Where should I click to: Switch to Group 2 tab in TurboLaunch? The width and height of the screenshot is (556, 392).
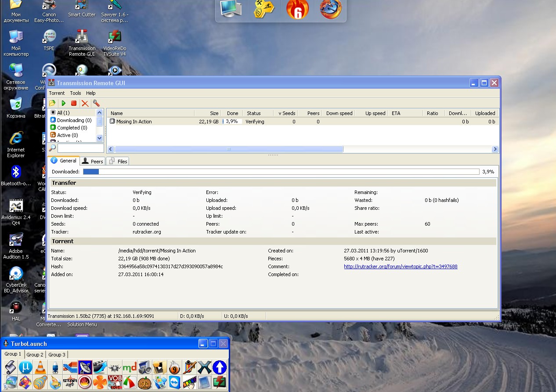35,355
